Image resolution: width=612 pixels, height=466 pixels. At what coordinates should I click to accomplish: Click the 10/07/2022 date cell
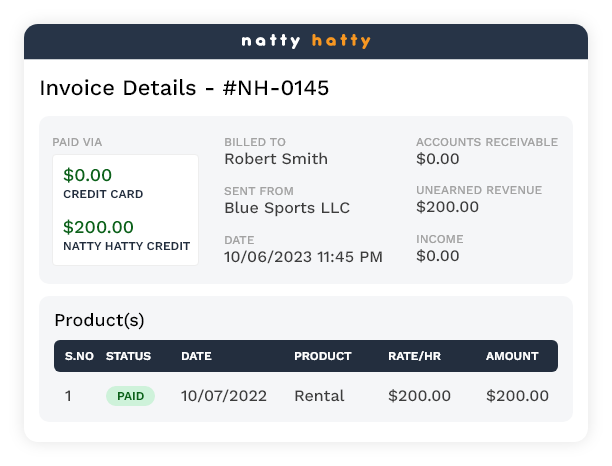(x=224, y=396)
